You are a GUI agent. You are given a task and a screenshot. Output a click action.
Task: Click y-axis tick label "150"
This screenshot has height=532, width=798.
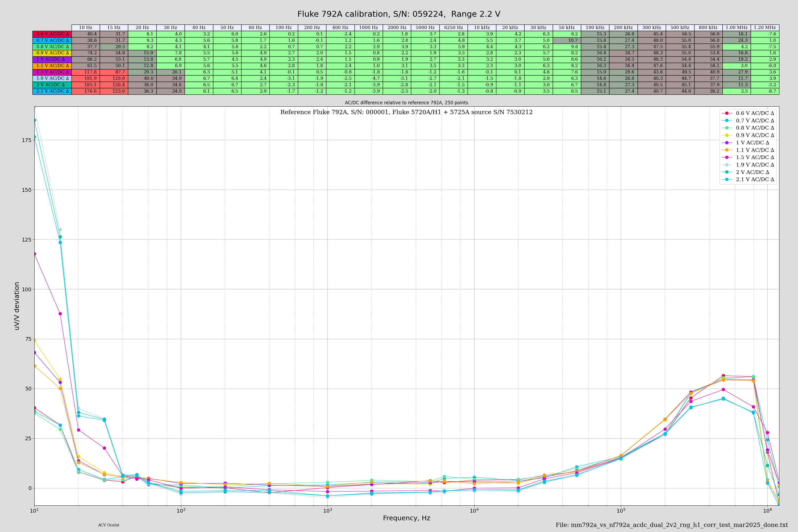click(26, 190)
